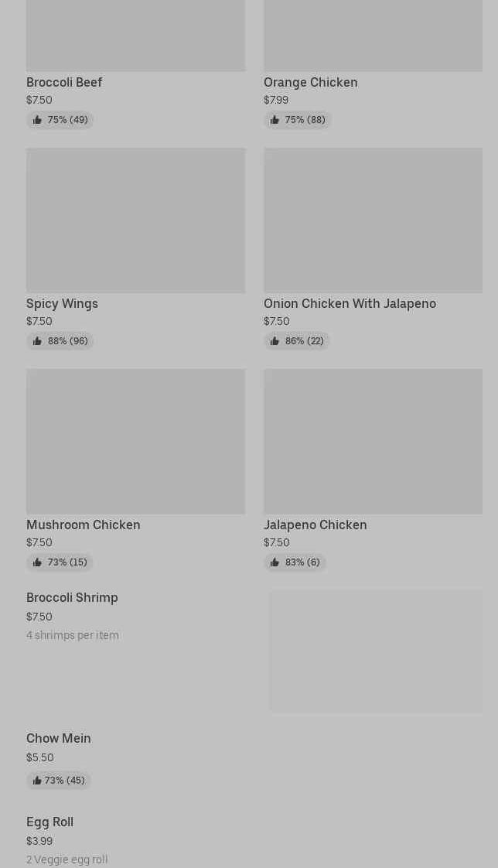Open the Broccoli Beef item
This screenshot has width=498, height=868.
point(64,83)
